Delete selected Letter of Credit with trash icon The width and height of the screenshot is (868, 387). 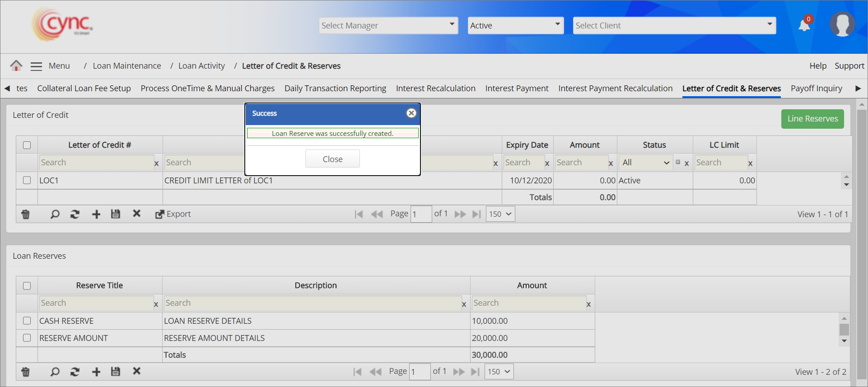pos(26,214)
